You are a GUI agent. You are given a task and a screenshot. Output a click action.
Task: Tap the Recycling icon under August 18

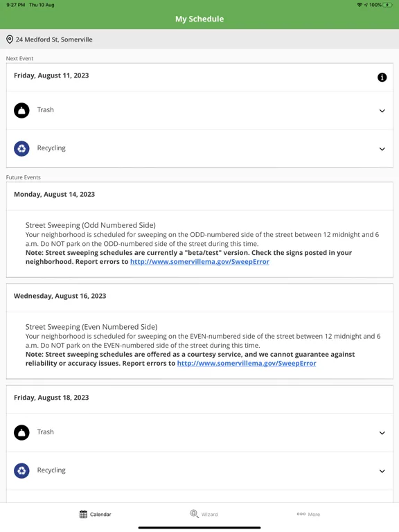(21, 471)
